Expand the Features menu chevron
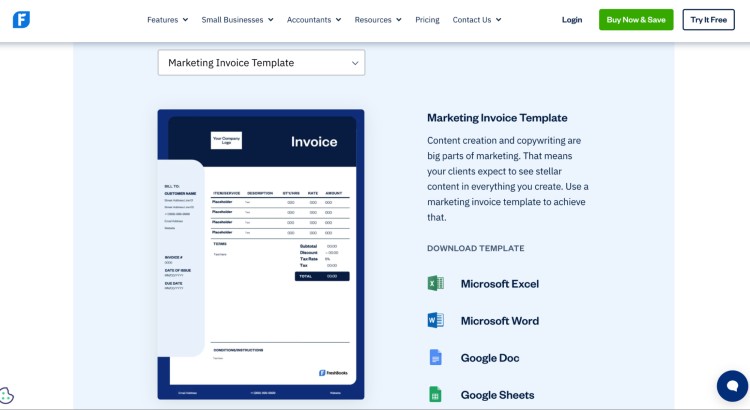This screenshot has width=750, height=410. (186, 20)
